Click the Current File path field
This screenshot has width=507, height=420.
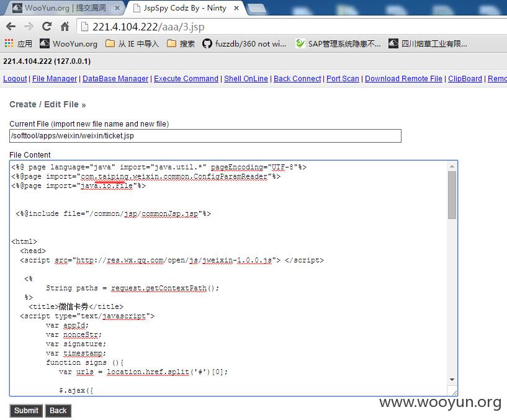pyautogui.click(x=205, y=136)
